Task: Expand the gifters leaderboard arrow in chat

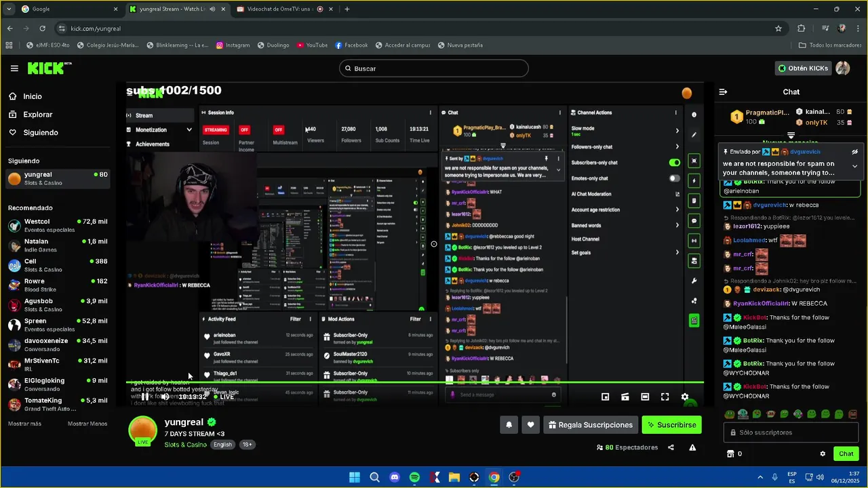Action: 791,136
